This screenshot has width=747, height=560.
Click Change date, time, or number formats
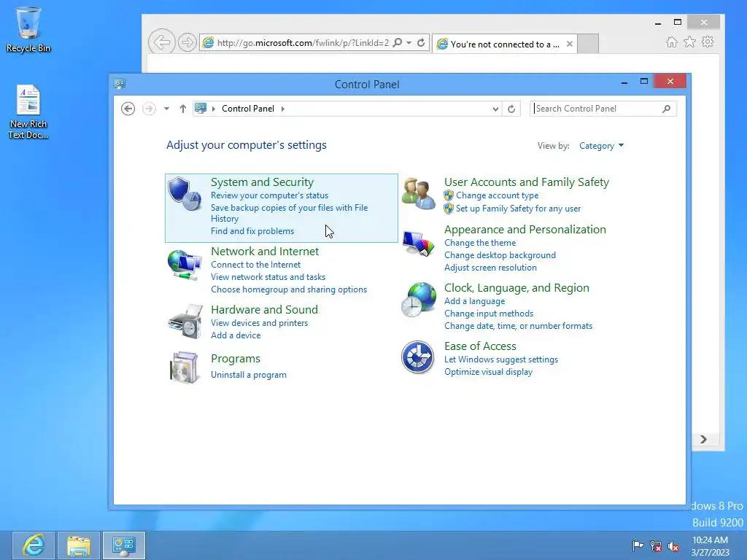pyautogui.click(x=518, y=326)
